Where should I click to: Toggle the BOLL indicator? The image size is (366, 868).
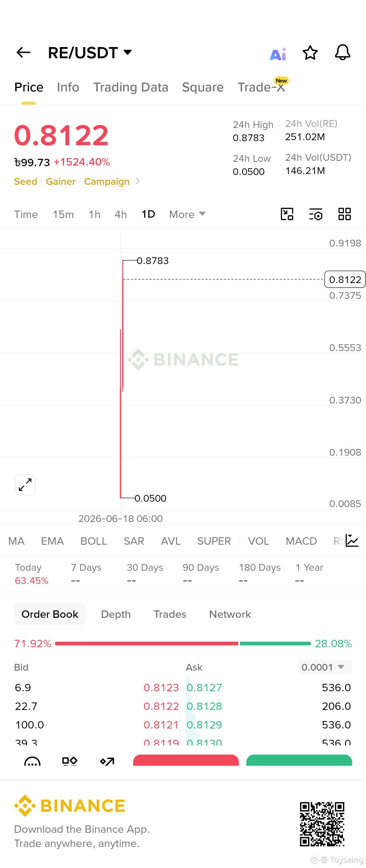94,541
